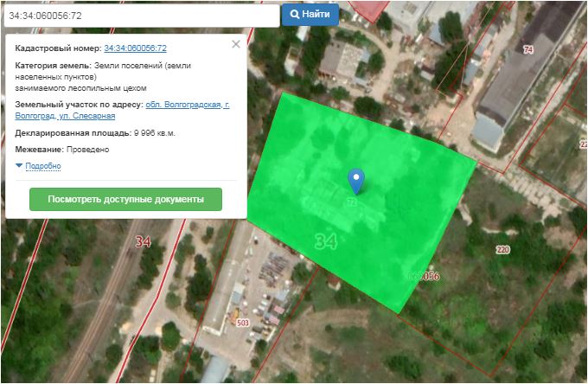The width and height of the screenshot is (588, 384).
Task: Click the magnifier icon on Найти button
Action: pyautogui.click(x=295, y=15)
